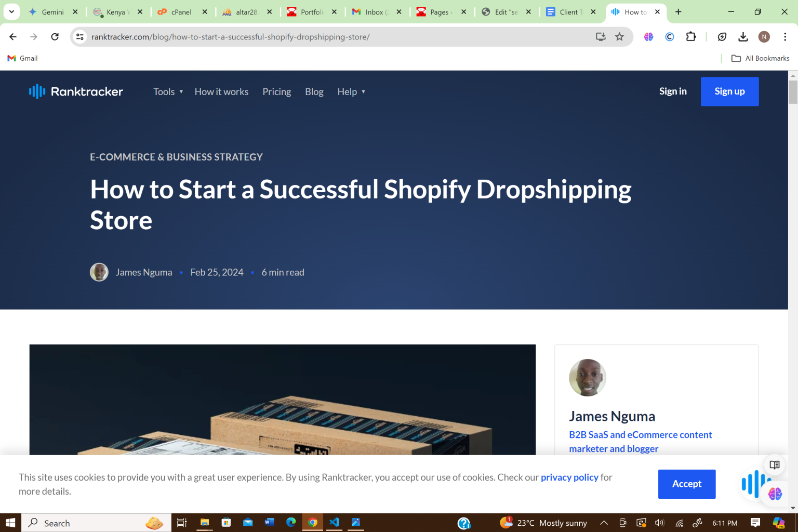Click the E-COMMERCE & BUSINESS STRATEGY category
The width and height of the screenshot is (798, 532).
coord(176,157)
